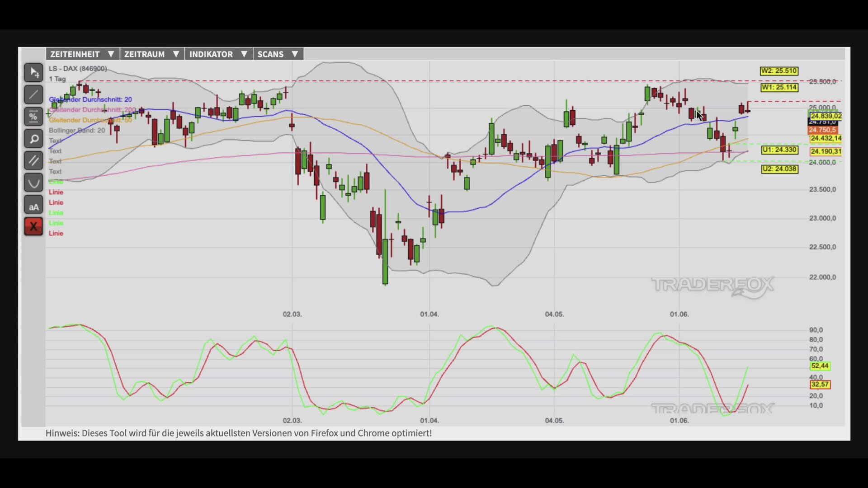Click 'Gleitender Durchschnitt: 50' legend entry

pos(90,120)
